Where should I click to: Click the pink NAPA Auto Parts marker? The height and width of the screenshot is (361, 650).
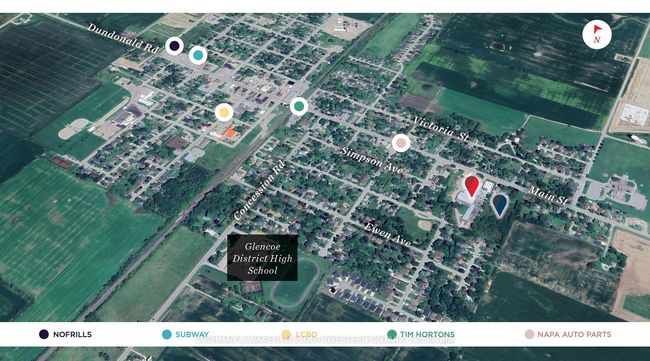tap(401, 143)
